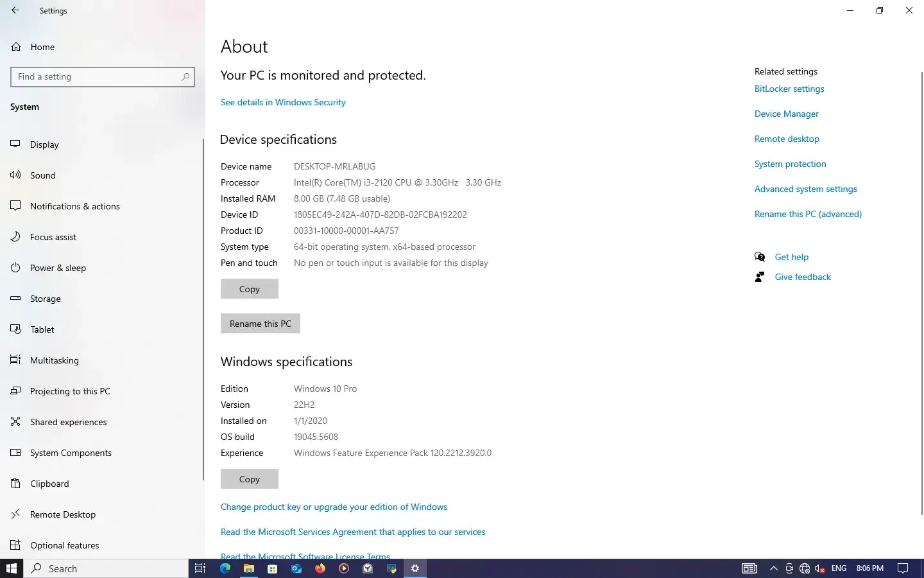This screenshot has height=578, width=924.
Task: Click the magnifier icon in Find a setting
Action: coord(185,77)
